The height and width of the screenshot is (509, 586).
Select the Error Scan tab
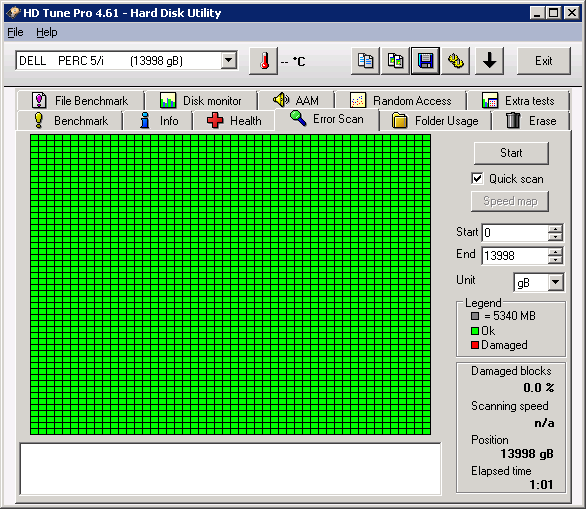pos(327,119)
